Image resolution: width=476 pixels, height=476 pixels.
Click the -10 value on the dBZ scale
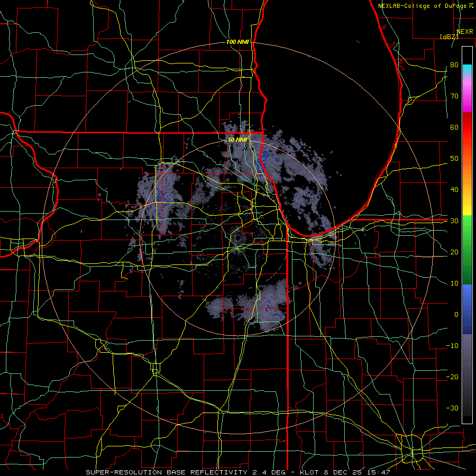[452, 346]
